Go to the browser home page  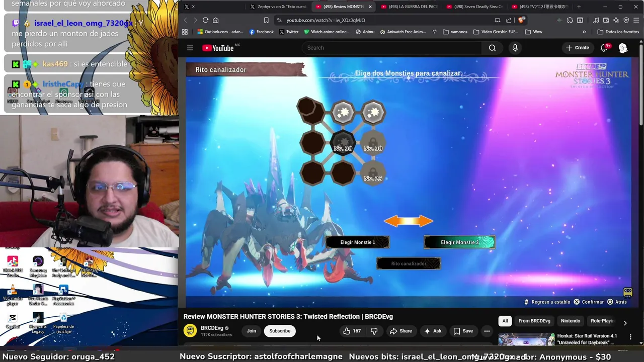pyautogui.click(x=215, y=20)
